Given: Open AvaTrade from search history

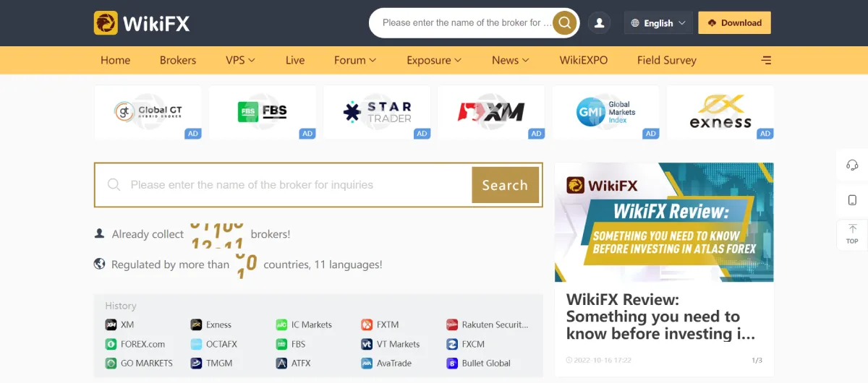Looking at the screenshot, I should [386, 363].
